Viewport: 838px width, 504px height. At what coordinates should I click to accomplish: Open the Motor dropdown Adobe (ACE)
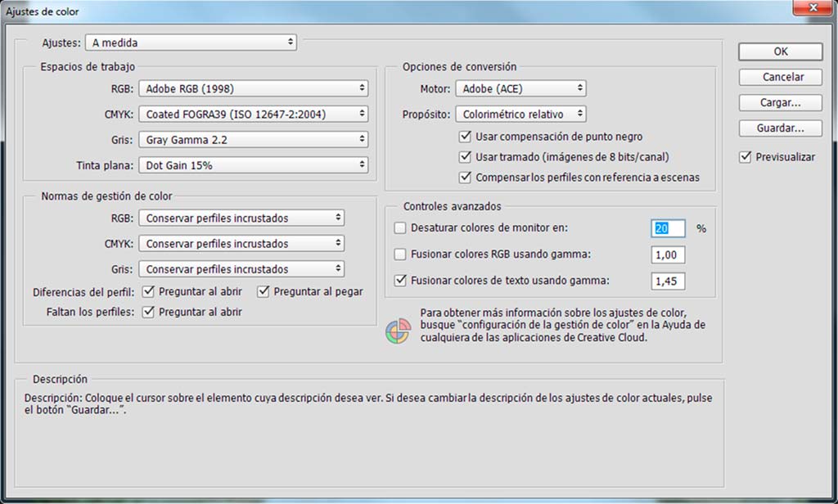[x=520, y=88]
